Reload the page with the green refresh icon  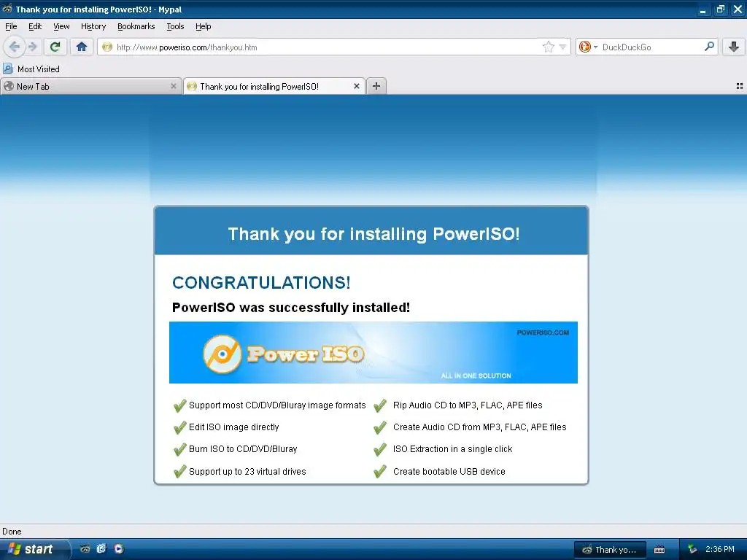pos(55,47)
